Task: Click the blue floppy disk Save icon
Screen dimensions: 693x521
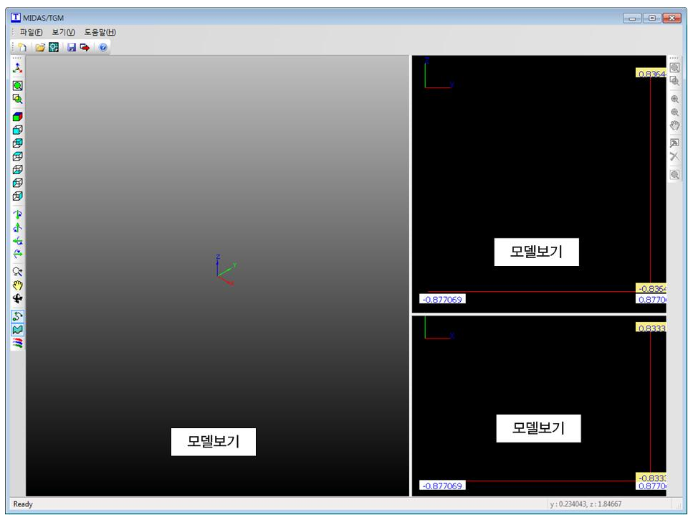Action: (71, 47)
